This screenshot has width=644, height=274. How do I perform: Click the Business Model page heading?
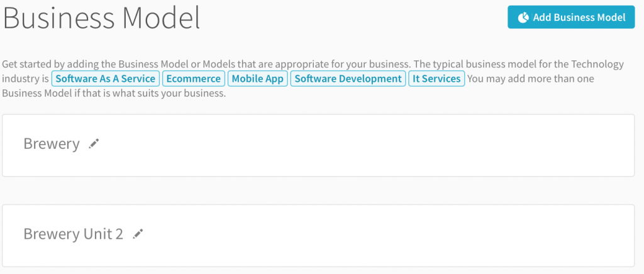click(x=101, y=18)
